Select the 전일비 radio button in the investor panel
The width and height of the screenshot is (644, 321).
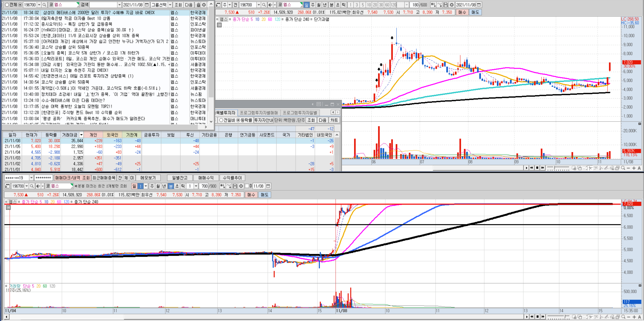coord(221,120)
